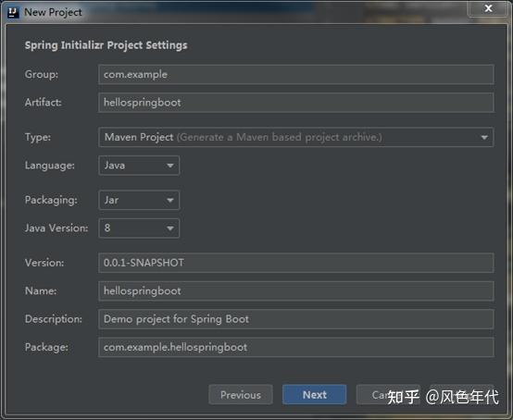Click the Cancel button
Image resolution: width=513 pixels, height=420 pixels.
[388, 395]
